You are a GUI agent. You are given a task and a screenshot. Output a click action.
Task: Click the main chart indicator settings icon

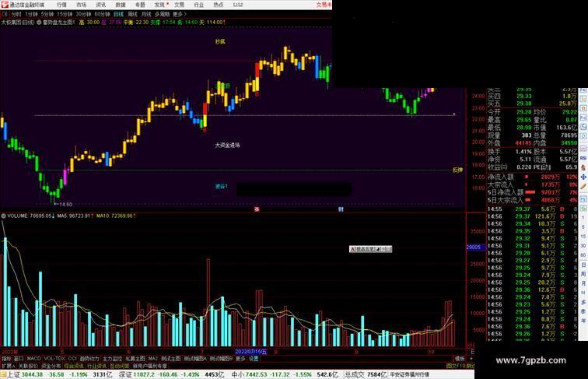(x=39, y=23)
